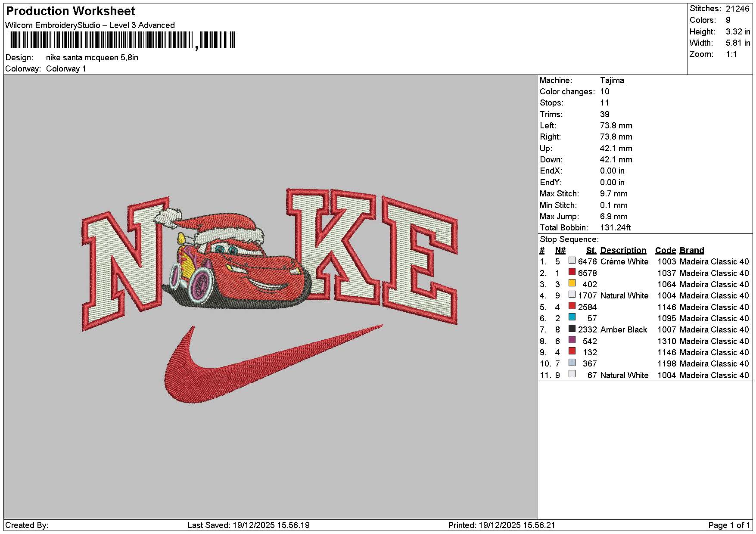The width and height of the screenshot is (756, 534).
Task: Click 'Amber Black' description in row 7
Action: [x=623, y=330]
